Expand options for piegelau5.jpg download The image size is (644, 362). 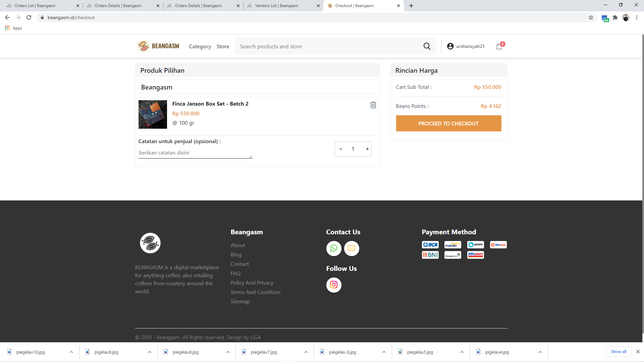coord(462,352)
